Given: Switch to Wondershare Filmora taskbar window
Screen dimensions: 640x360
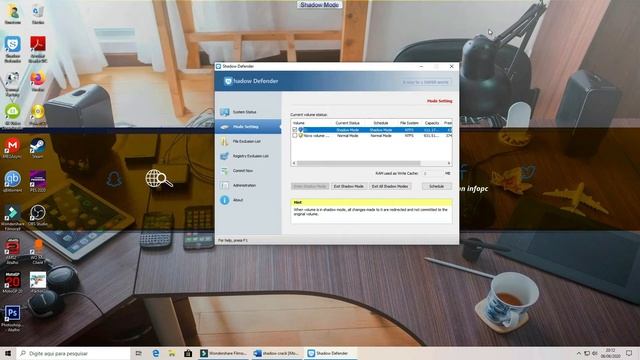Looking at the screenshot, I should point(223,353).
